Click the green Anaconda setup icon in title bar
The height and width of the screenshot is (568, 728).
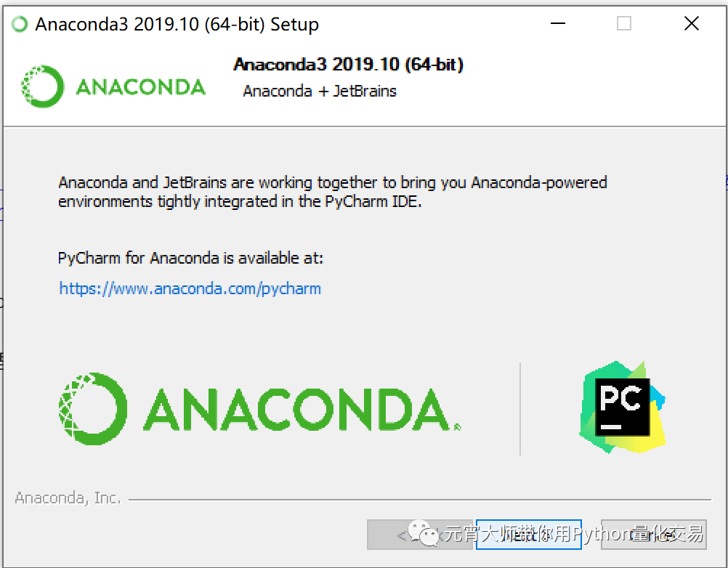[18, 23]
